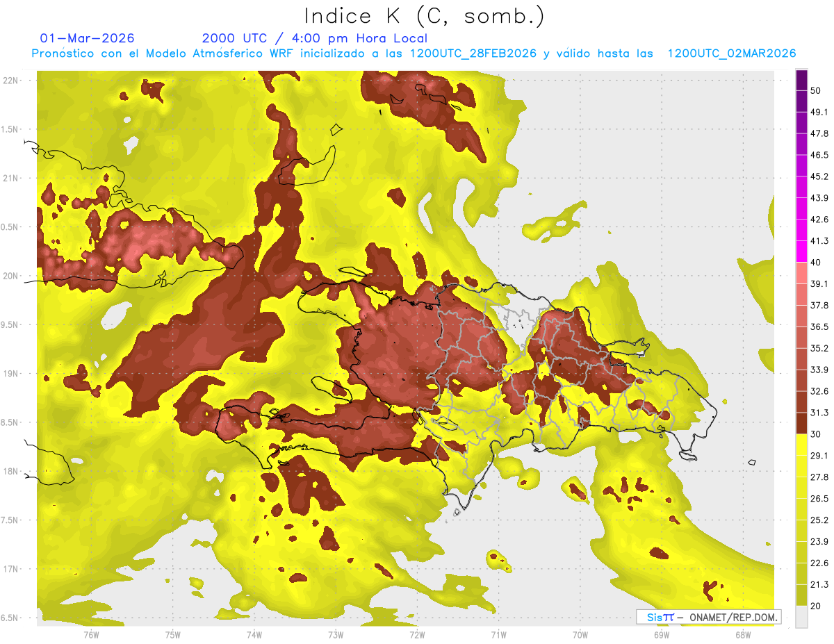This screenshot has width=834, height=644.
Task: Select the date text "01-Mar-2026"
Action: (88, 38)
